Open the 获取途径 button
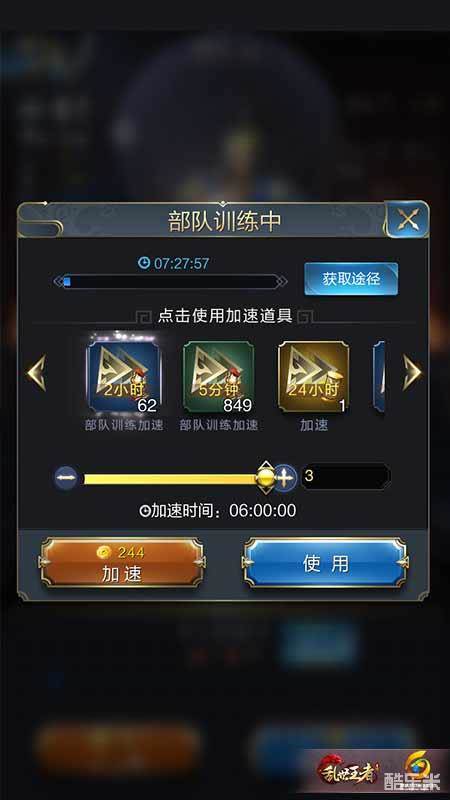The image size is (450, 800). coord(351,279)
